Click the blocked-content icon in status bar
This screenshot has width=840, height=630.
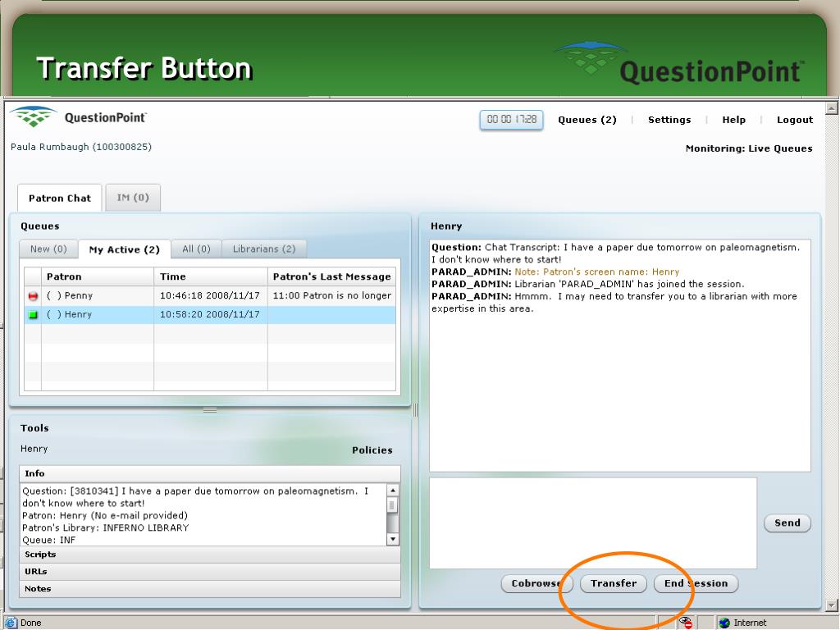(x=685, y=623)
